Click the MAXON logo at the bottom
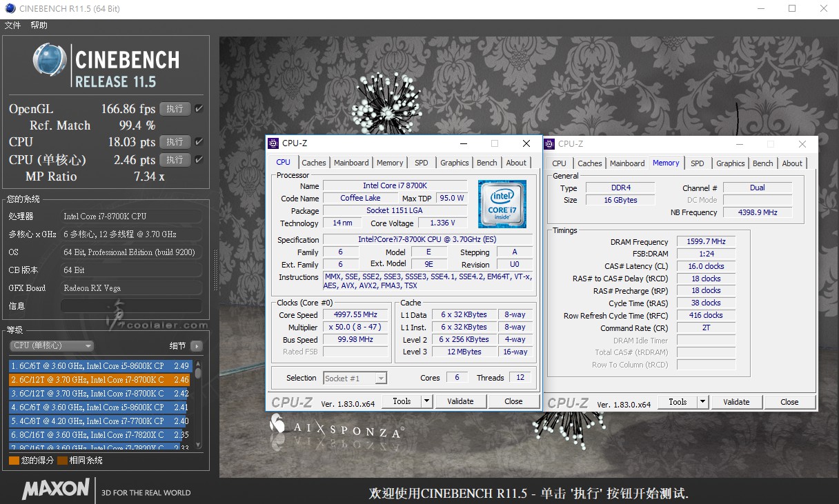This screenshot has width=839, height=504. point(57,490)
